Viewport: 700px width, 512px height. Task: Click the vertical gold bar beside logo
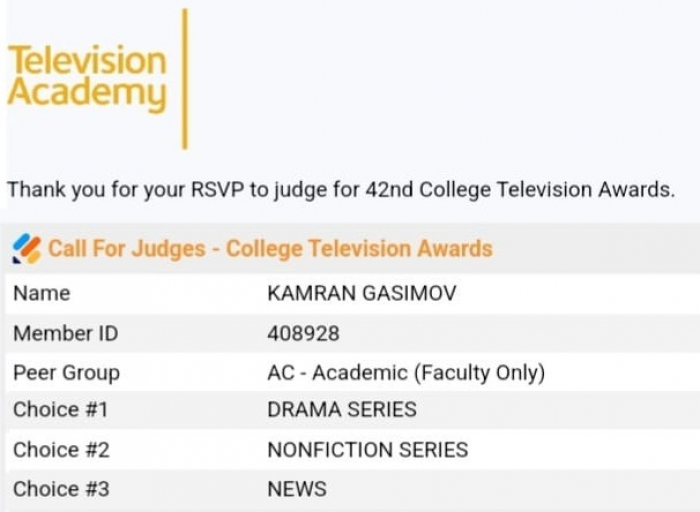click(184, 79)
